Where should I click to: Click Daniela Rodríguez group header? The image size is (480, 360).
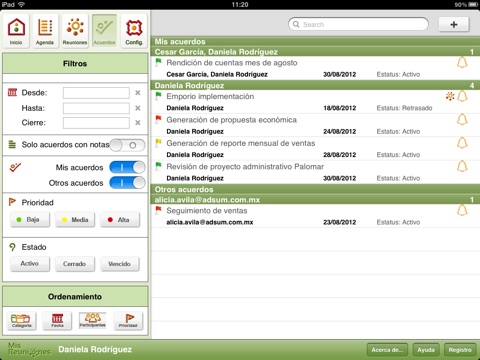pos(315,85)
